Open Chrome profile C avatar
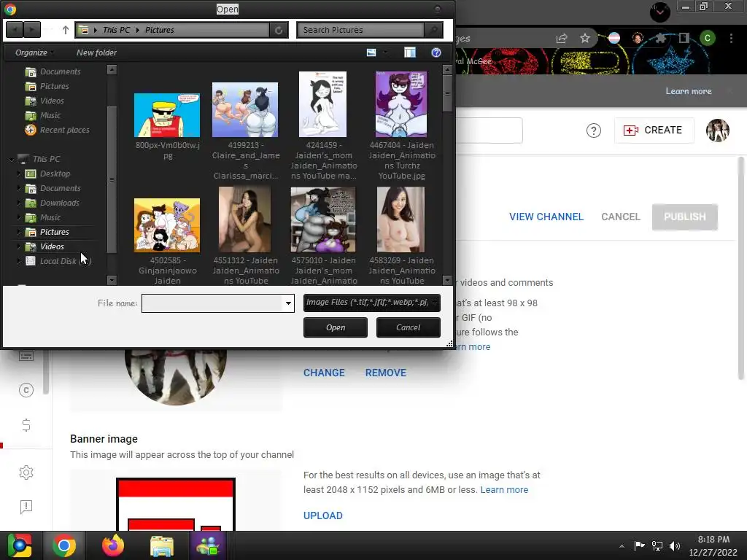 point(708,39)
